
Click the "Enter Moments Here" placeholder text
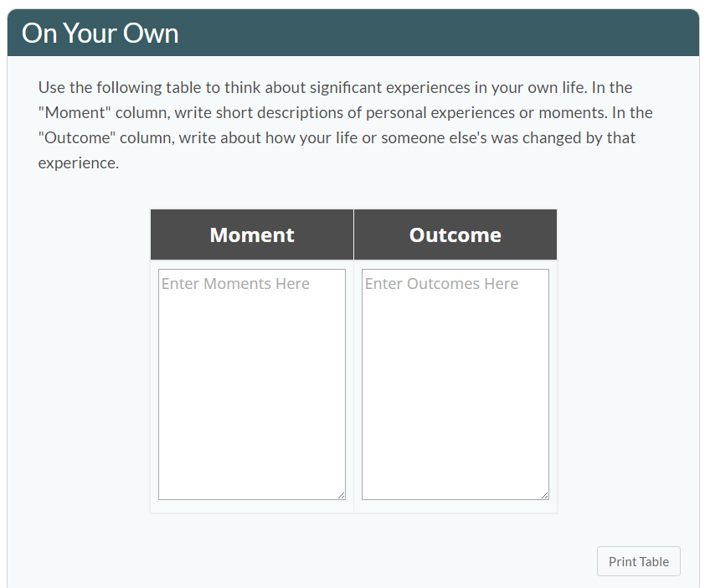[235, 284]
